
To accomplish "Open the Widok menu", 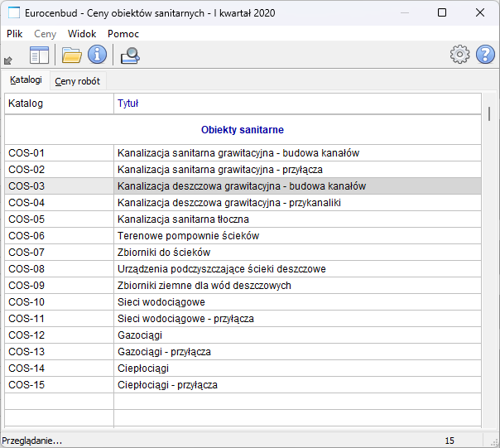I will tap(82, 34).
